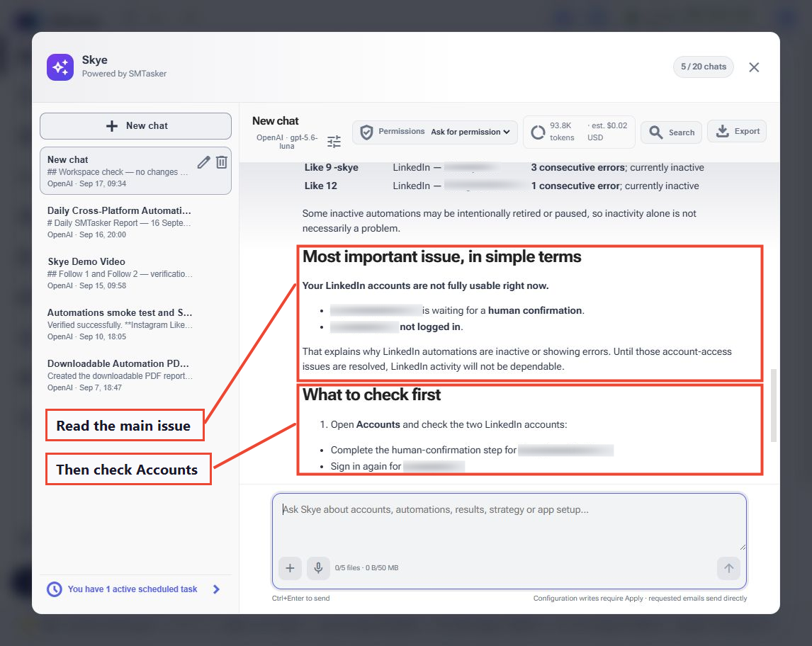Expand scheduled task chevron arrow

click(x=216, y=589)
